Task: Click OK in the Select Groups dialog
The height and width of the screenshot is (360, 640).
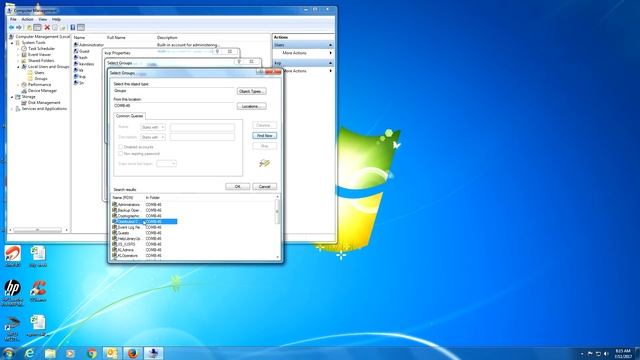Action: click(238, 187)
